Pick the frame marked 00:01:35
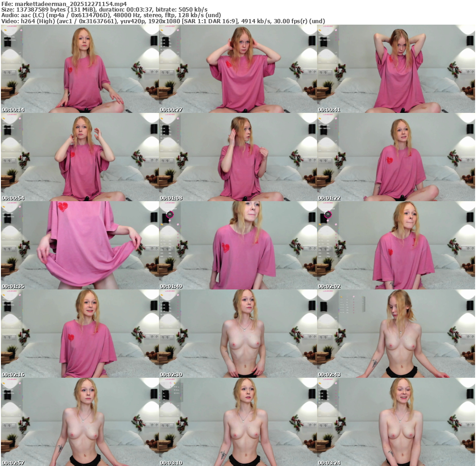This screenshot has width=476, height=466. coord(80,245)
